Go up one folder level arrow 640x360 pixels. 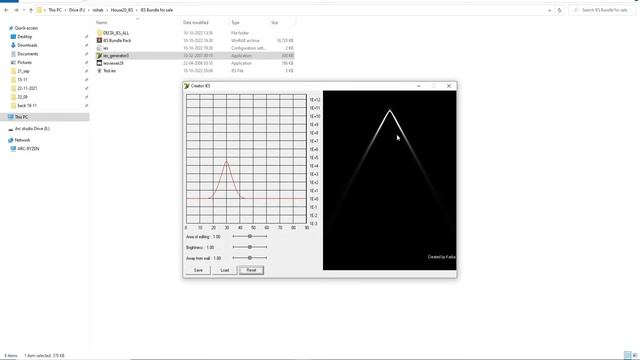click(x=31, y=10)
